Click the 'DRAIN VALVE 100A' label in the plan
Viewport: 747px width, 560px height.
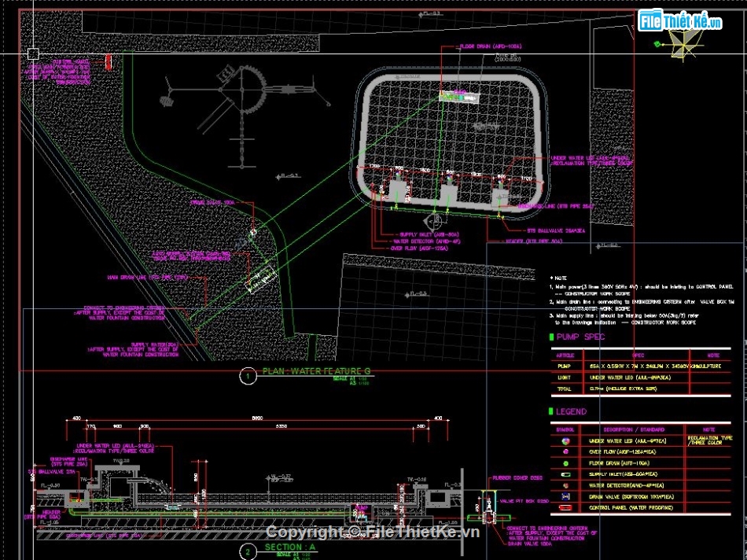pos(212,203)
